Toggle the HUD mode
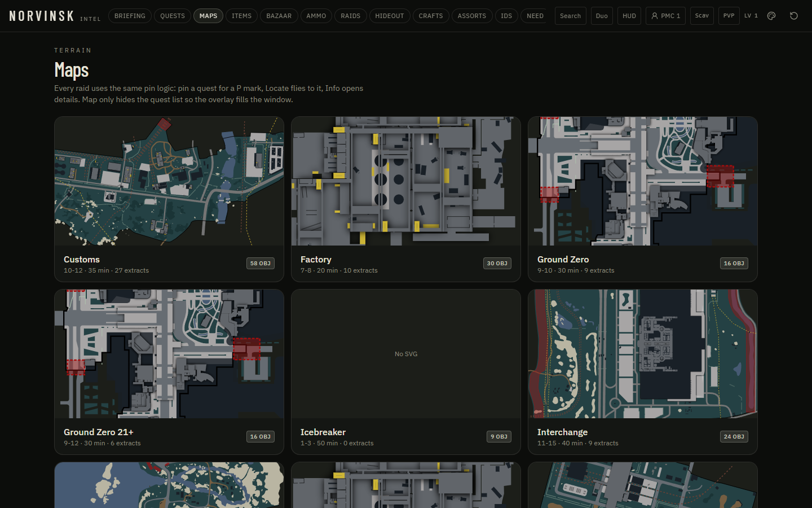The height and width of the screenshot is (508, 812). click(629, 16)
